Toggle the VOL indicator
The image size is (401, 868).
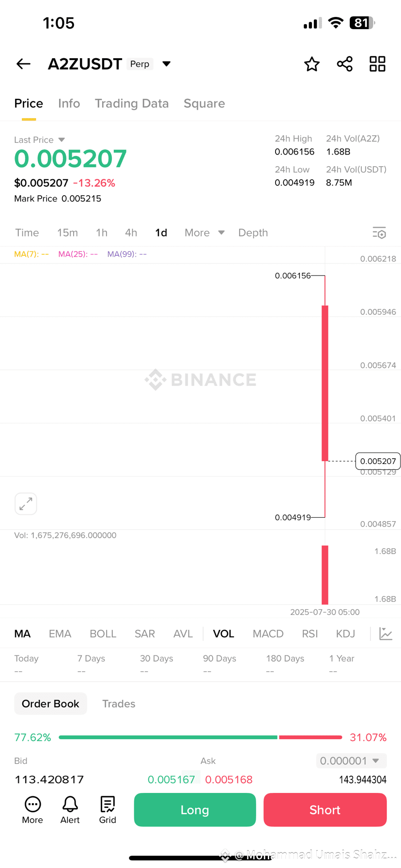[x=224, y=634]
